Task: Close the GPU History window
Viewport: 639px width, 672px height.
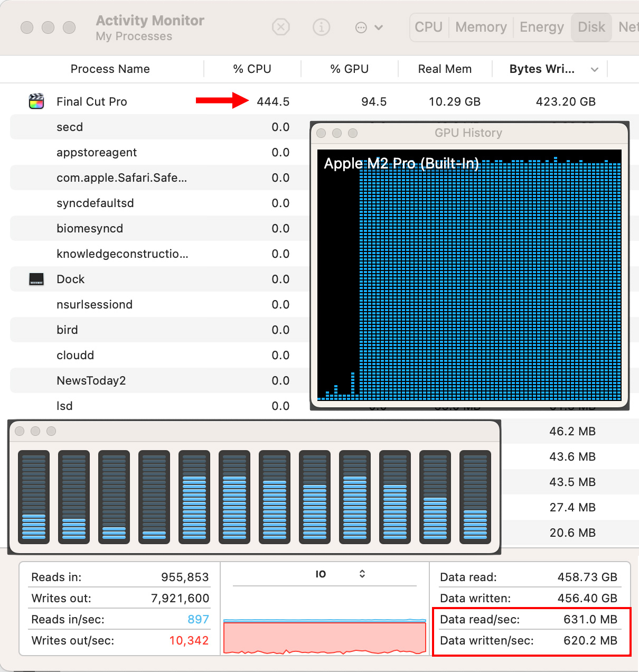Action: coord(321,133)
